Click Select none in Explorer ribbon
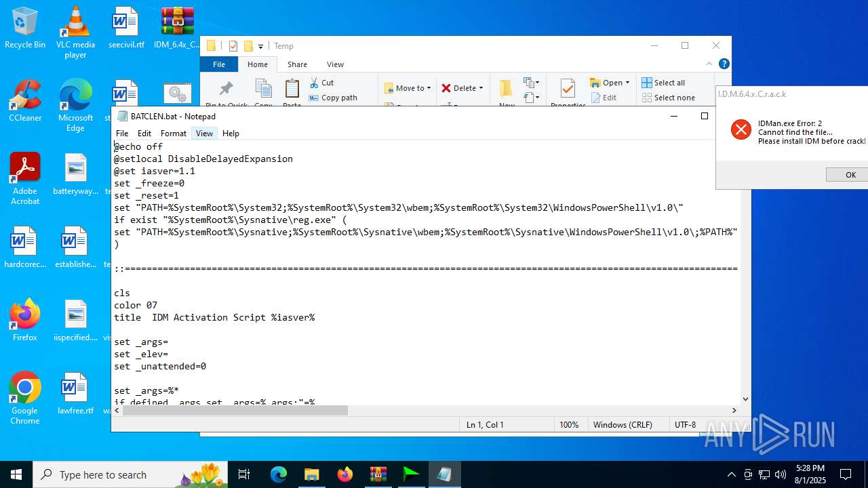 [668, 98]
